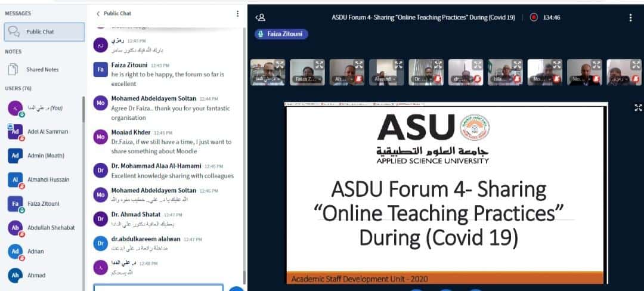644x291 pixels.
Task: Select the Faiza Z... webcam thumbnail
Action: click(307, 72)
